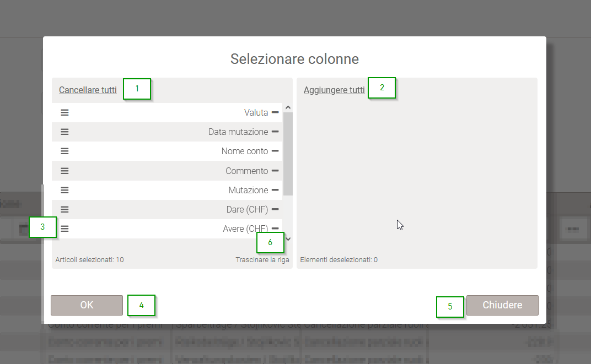Click the Cancellare tutti link
The image size is (591, 364).
88,90
